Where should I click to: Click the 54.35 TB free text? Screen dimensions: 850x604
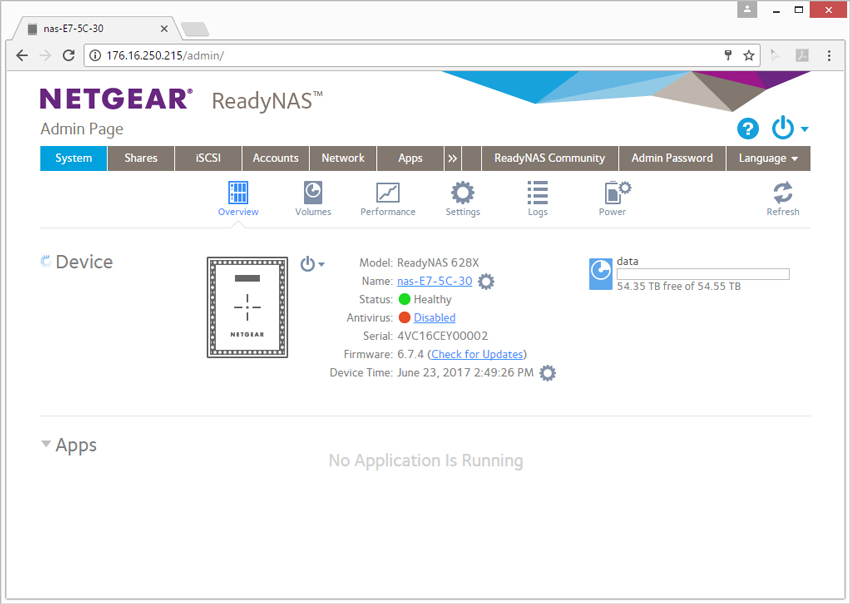tap(679, 286)
